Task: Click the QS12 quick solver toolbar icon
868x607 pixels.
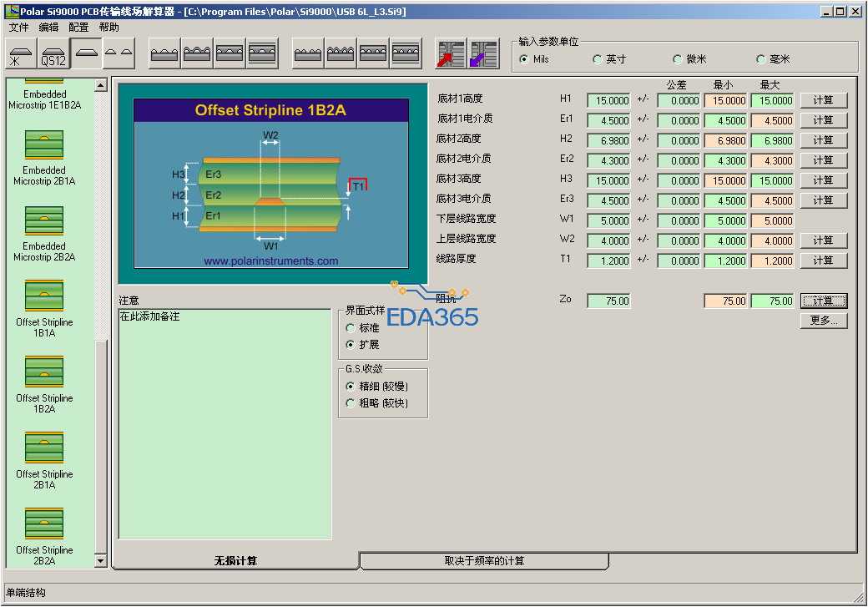Action: pos(53,53)
